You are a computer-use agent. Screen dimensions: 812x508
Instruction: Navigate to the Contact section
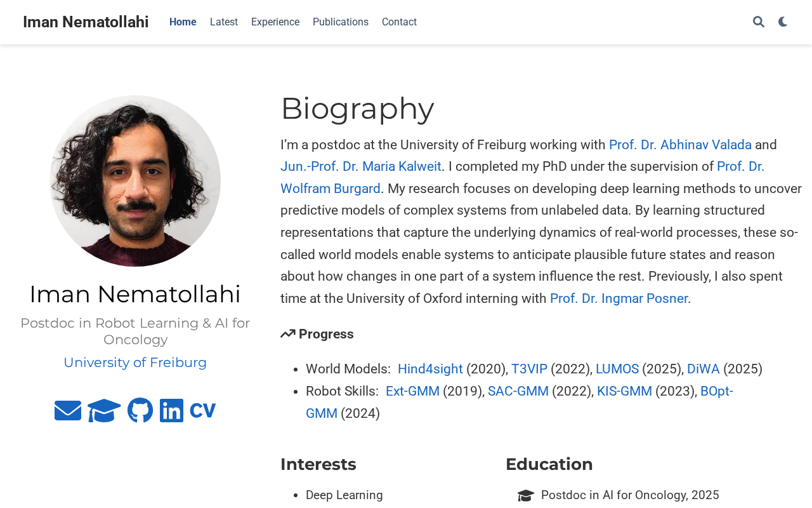(x=399, y=22)
